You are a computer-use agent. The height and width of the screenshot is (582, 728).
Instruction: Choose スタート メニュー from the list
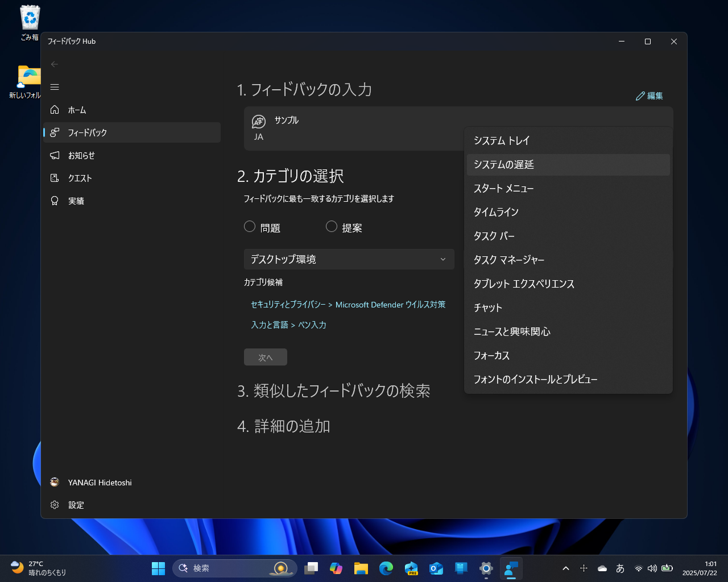tap(503, 188)
